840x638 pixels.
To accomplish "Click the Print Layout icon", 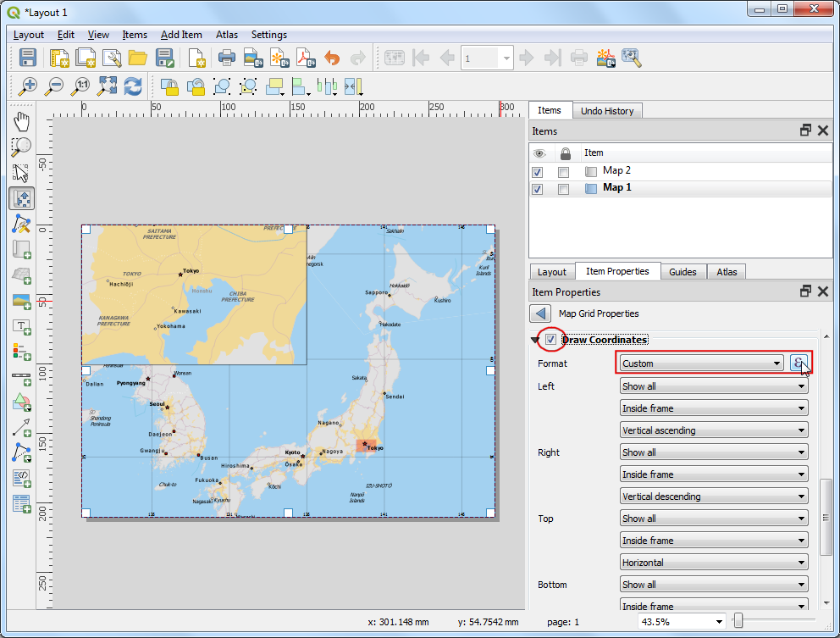I will [x=226, y=58].
